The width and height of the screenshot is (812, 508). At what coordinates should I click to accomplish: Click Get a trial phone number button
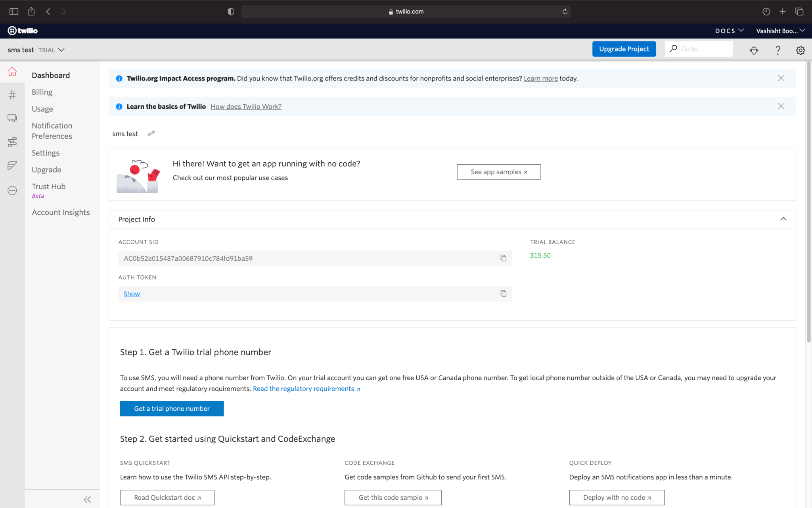click(x=172, y=408)
